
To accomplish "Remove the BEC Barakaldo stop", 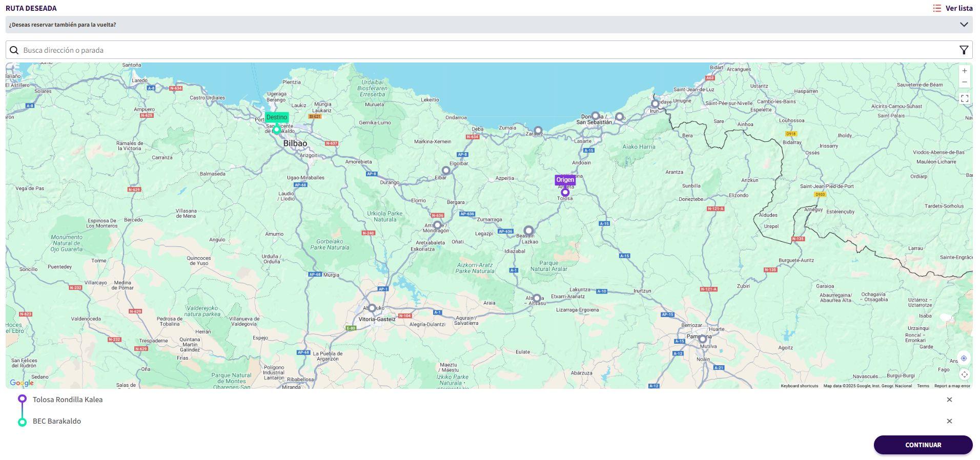I will click(x=949, y=421).
